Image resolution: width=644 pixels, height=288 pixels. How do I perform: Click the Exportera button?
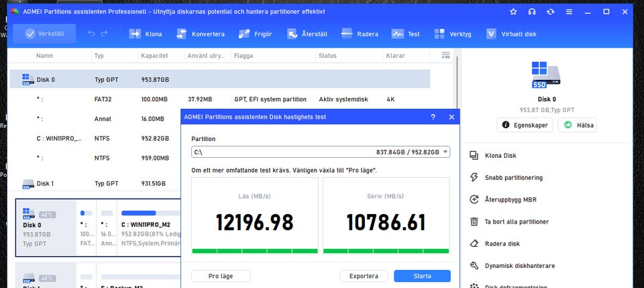pos(364,276)
